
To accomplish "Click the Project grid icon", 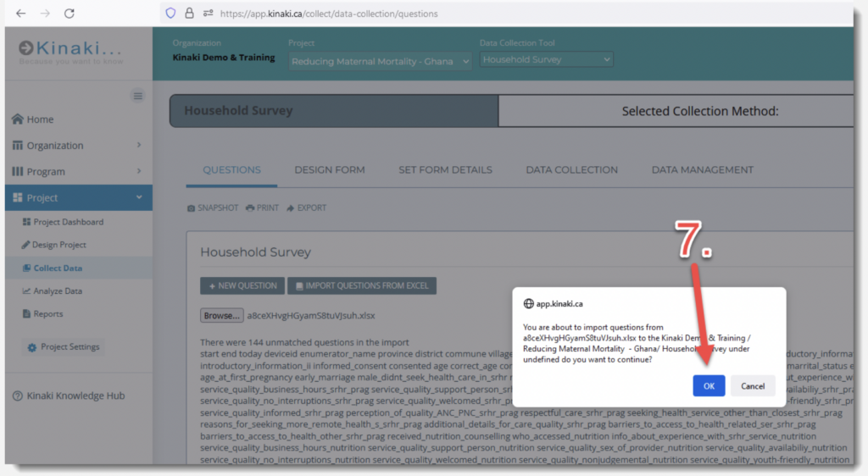I will click(x=18, y=197).
